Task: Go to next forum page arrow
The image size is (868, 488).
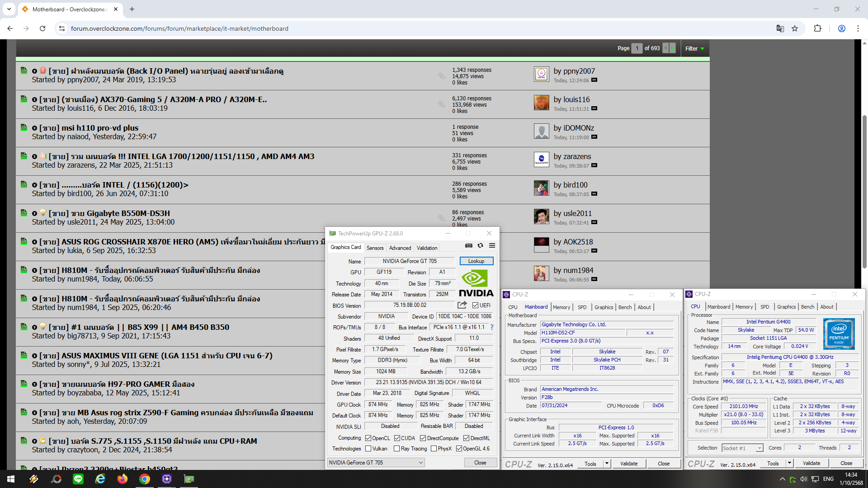Action: tap(672, 48)
